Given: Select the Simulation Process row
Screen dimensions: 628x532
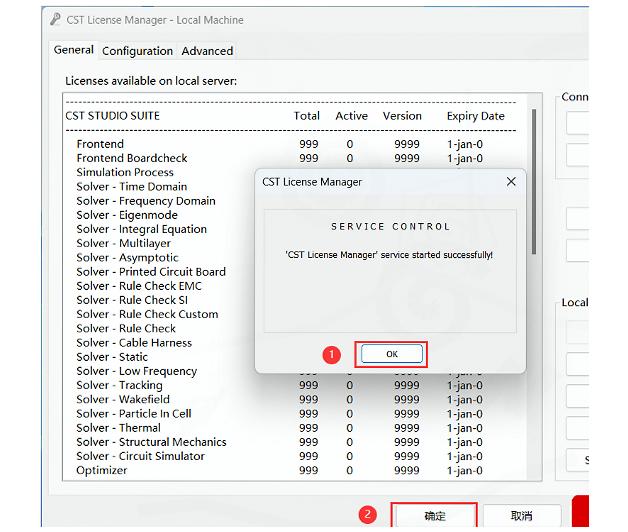Looking at the screenshot, I should 125,172.
